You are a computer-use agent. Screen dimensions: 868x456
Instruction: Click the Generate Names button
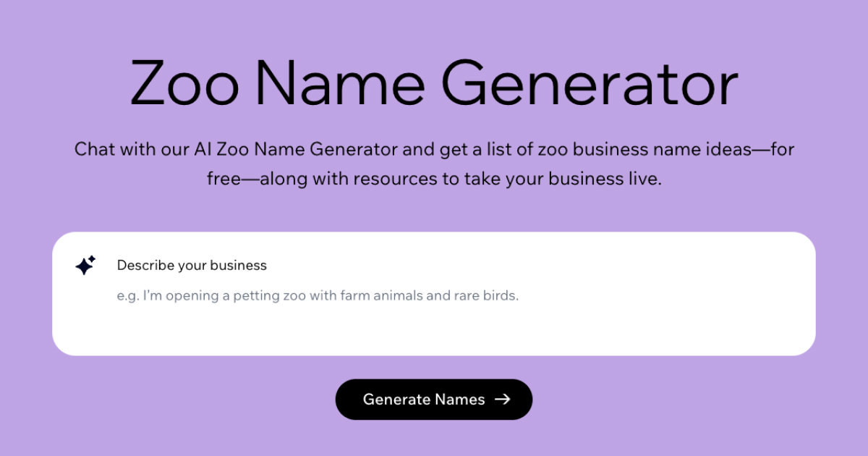pyautogui.click(x=434, y=399)
